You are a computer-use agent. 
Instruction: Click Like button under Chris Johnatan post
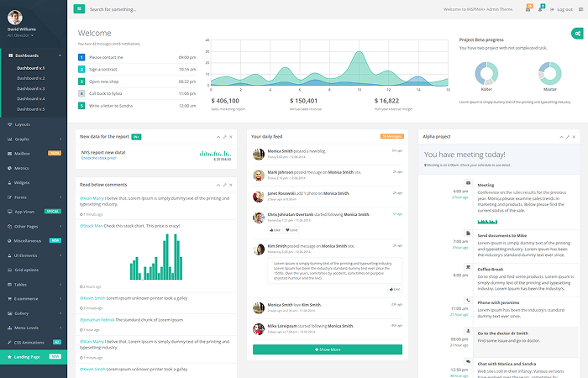click(276, 229)
